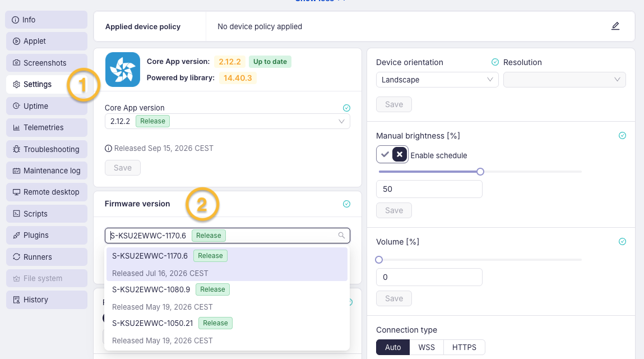644x359 pixels.
Task: Click the volume value field showing 0
Action: tap(429, 277)
